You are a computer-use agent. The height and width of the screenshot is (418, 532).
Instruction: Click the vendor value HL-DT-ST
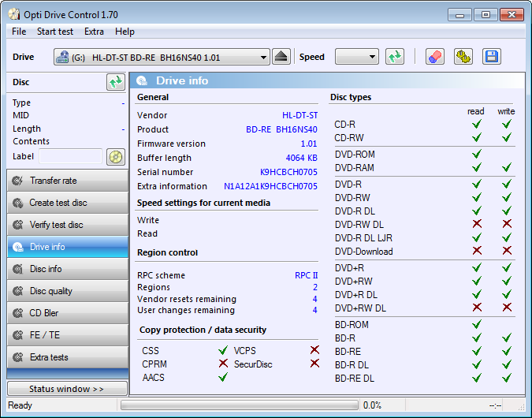[300, 115]
